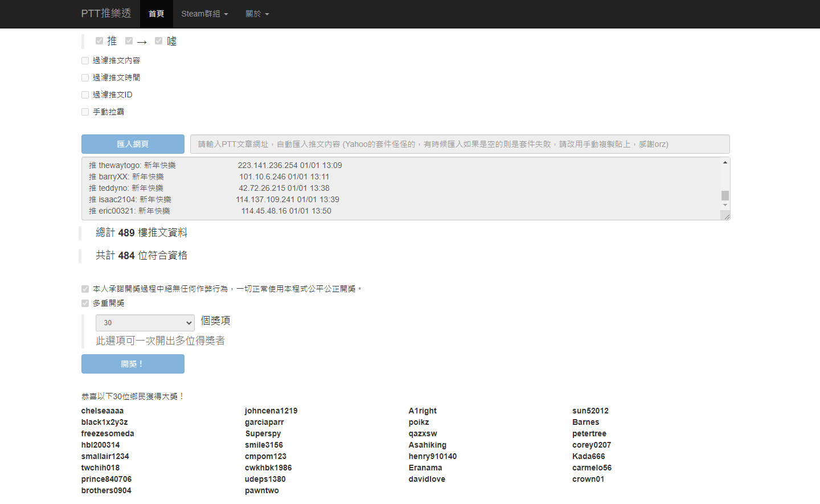Click winner name Kada666

[x=589, y=456]
